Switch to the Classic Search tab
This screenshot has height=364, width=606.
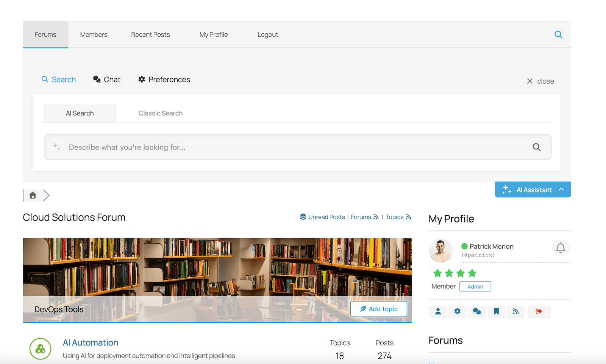160,113
